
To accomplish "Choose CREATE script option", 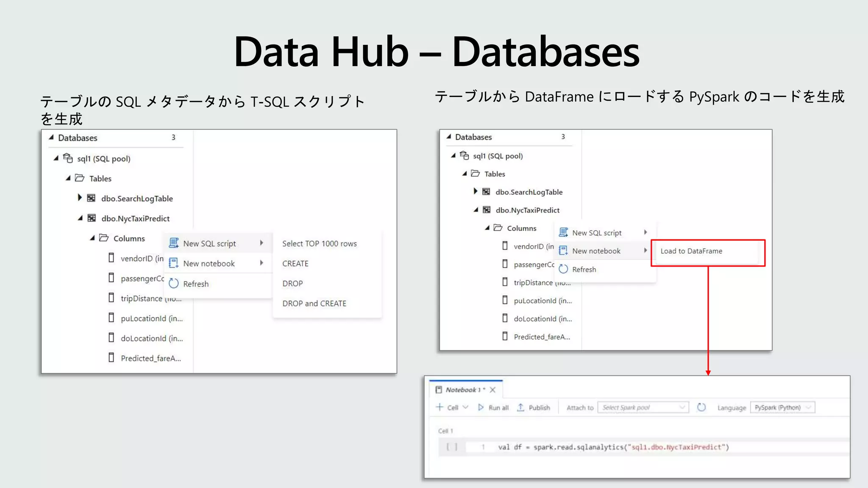I will (295, 263).
